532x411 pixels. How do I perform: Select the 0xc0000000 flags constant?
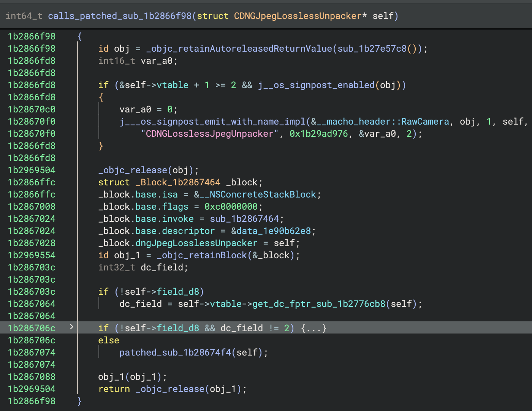tap(231, 207)
